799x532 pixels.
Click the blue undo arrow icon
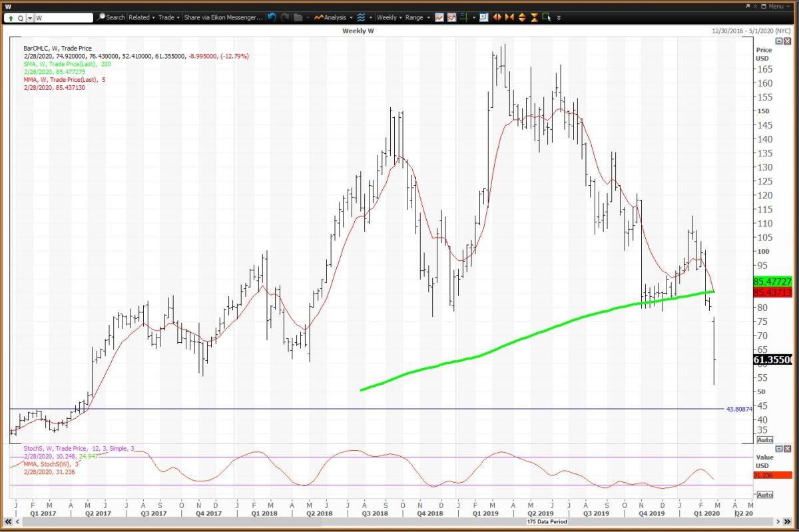(x=272, y=17)
